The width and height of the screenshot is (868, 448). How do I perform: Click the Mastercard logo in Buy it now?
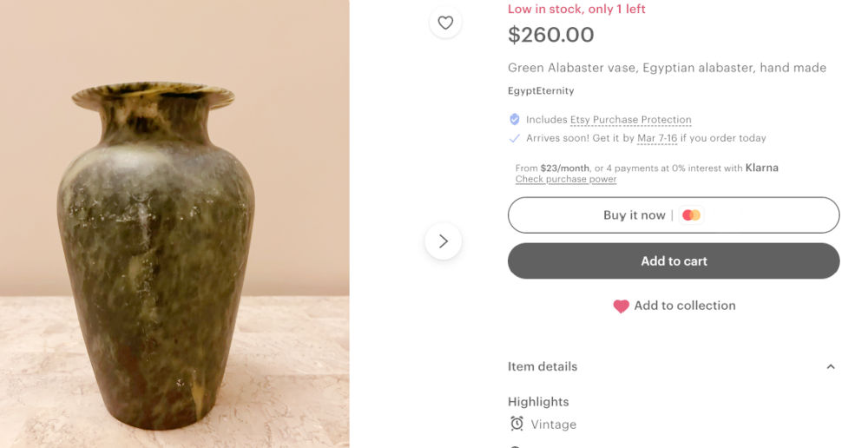click(691, 215)
